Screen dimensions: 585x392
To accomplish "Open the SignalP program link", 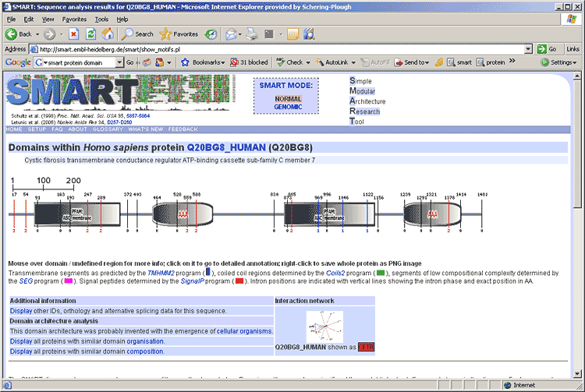I will pyautogui.click(x=193, y=281).
